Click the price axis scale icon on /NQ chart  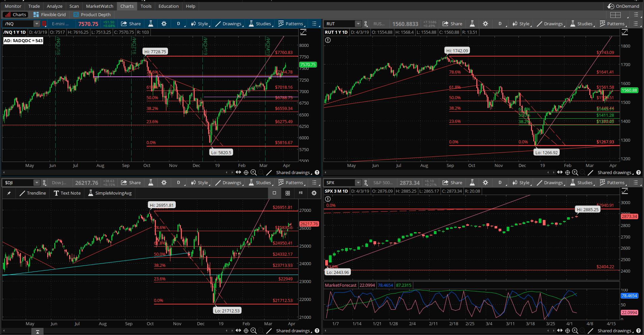point(303,32)
